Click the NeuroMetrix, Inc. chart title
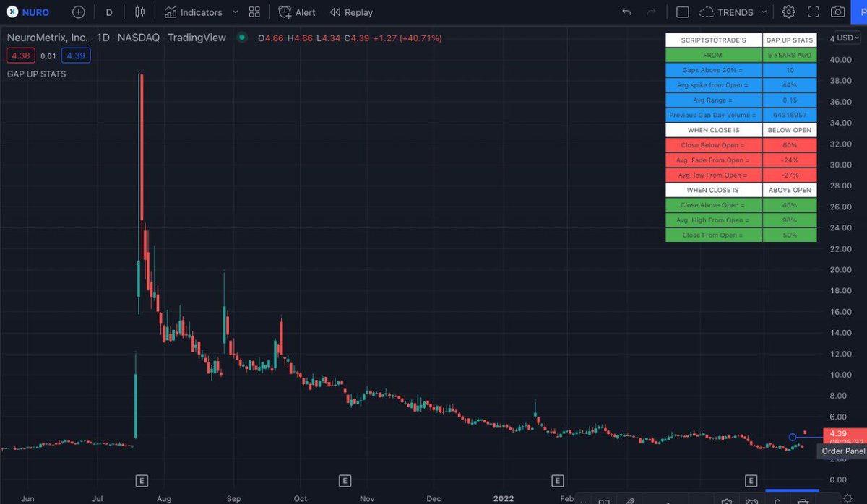The width and height of the screenshot is (867, 504). (x=48, y=38)
